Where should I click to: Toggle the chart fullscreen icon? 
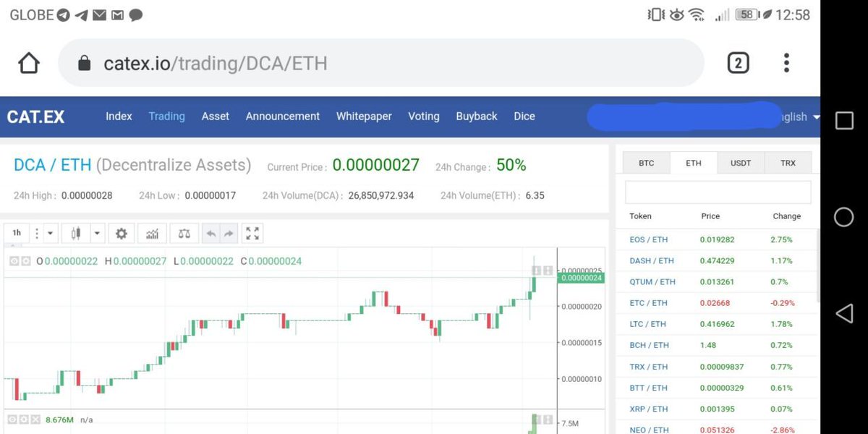[x=252, y=234]
